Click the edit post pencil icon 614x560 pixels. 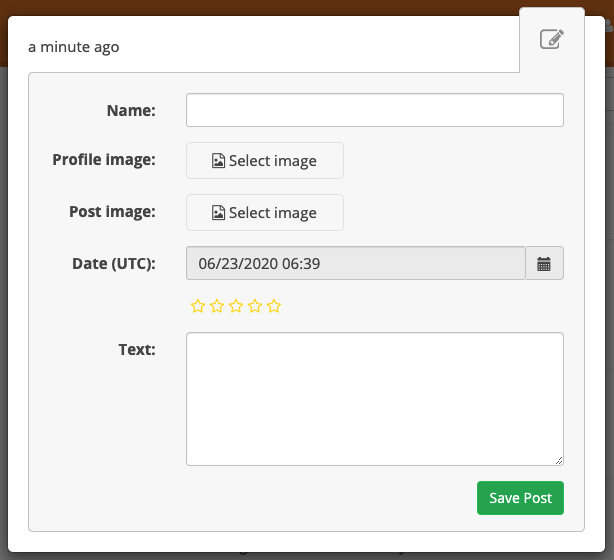pos(552,39)
